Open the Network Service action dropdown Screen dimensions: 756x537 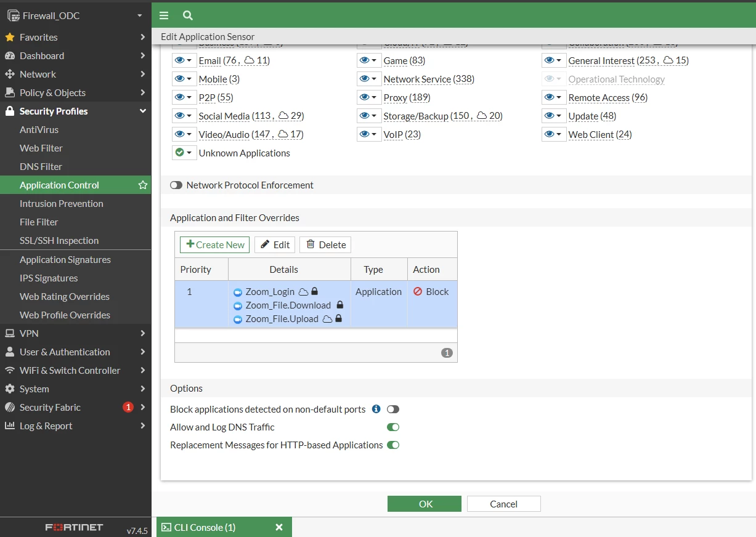pos(368,79)
